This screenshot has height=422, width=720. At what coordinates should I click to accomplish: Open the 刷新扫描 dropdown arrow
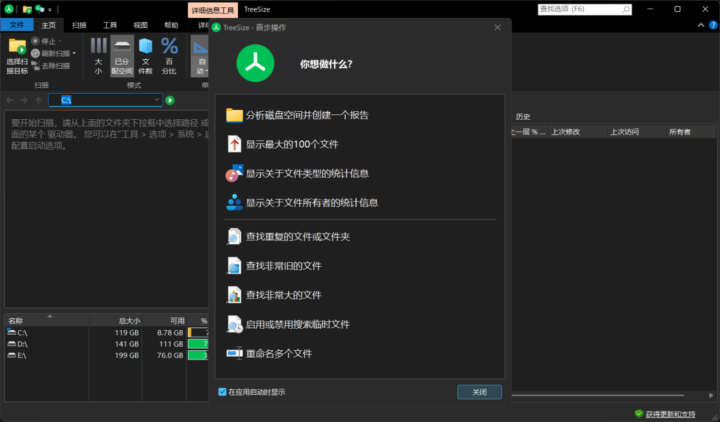pos(73,53)
